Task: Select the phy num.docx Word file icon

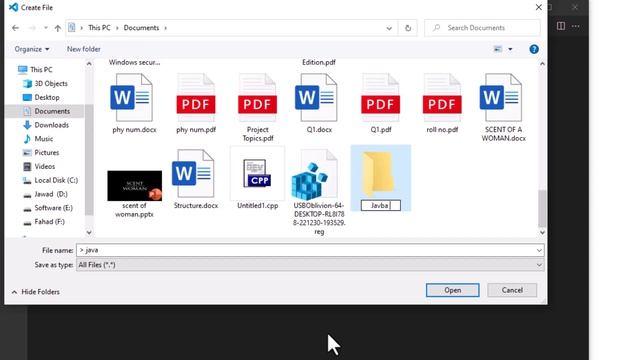Action: [132, 98]
